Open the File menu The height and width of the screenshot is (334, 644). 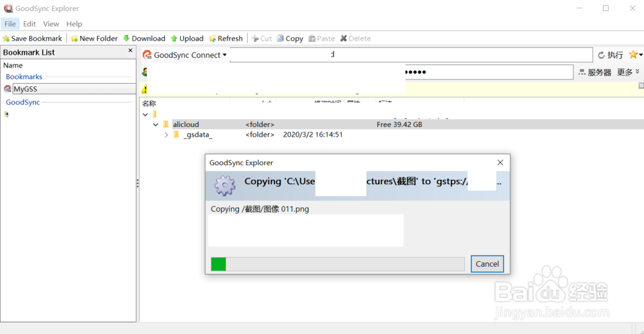point(10,24)
